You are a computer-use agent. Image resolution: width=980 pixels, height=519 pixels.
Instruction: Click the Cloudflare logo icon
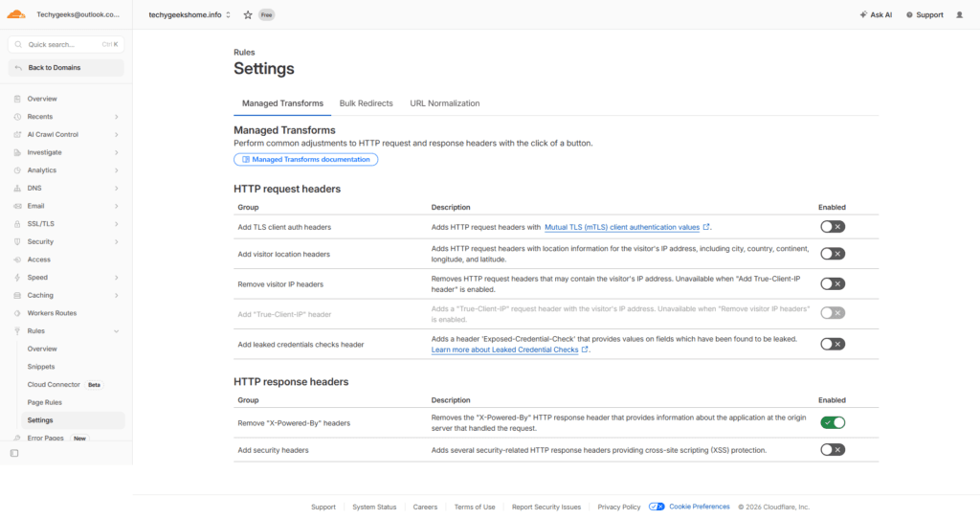pyautogui.click(x=16, y=14)
